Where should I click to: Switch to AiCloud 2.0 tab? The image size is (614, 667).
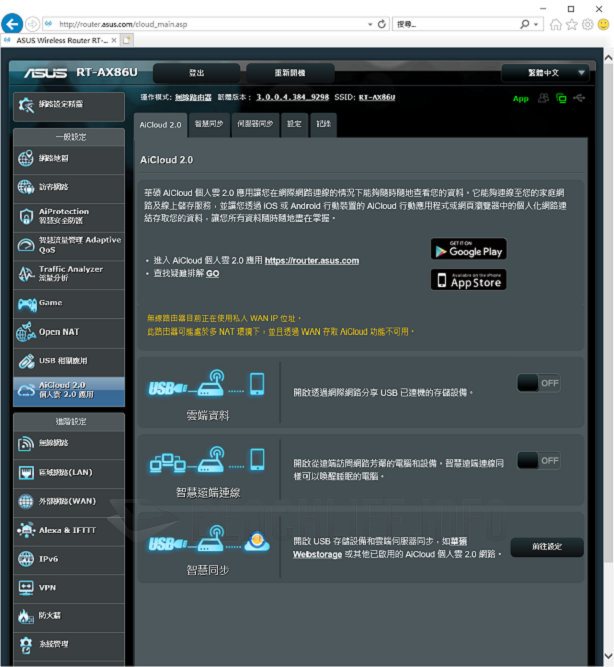[x=160, y=125]
